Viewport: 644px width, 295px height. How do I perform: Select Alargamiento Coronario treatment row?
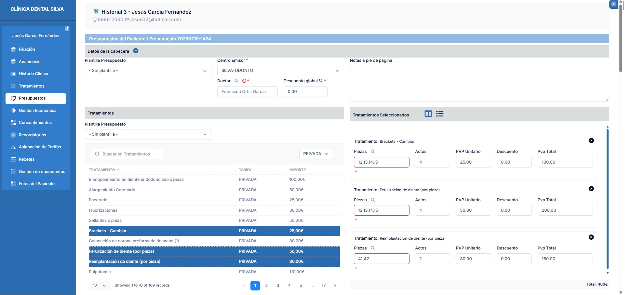(x=214, y=190)
